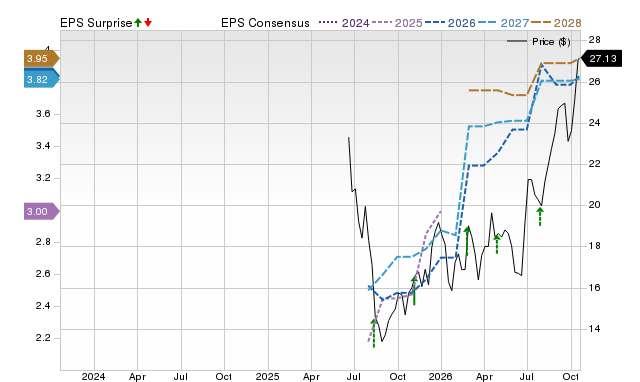Click the 28 label on the price axis
The height and width of the screenshot is (382, 640).
[595, 40]
